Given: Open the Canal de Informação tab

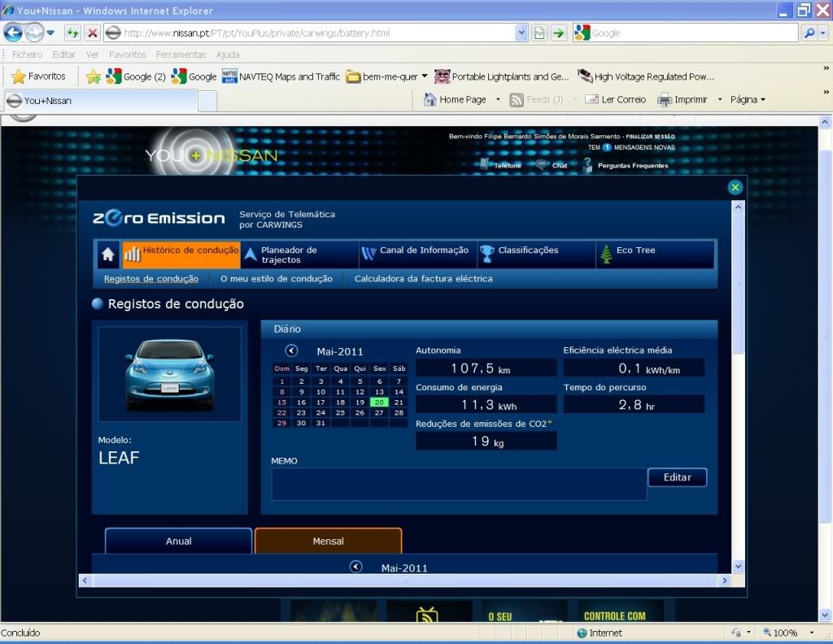Looking at the screenshot, I should (x=417, y=255).
